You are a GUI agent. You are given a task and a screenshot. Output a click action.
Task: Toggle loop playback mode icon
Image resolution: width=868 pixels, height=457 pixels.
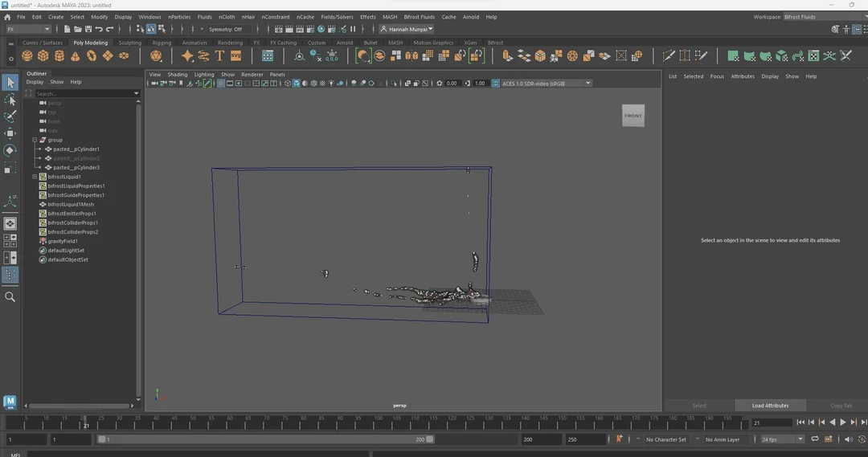point(814,439)
